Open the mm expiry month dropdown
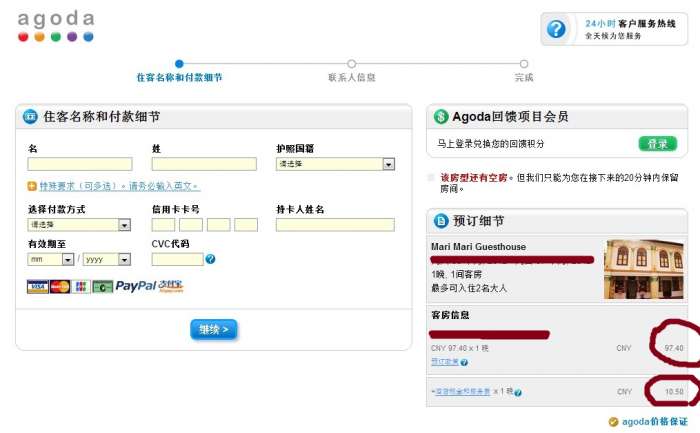 (50, 259)
